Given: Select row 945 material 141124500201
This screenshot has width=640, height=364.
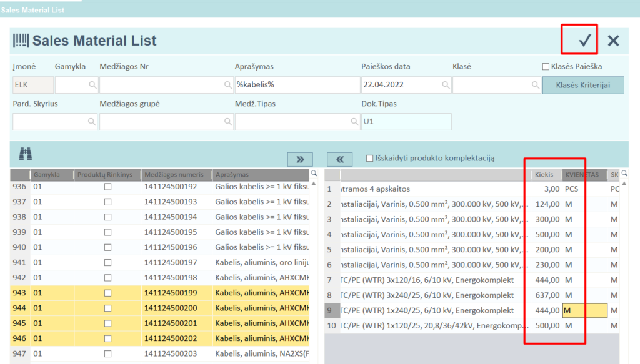Looking at the screenshot, I should 170,323.
